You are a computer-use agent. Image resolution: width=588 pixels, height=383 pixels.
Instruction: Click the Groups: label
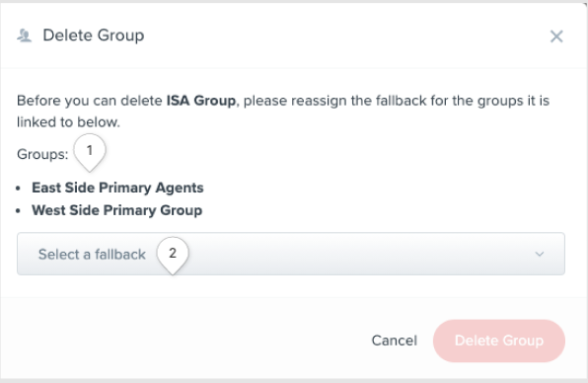(42, 154)
